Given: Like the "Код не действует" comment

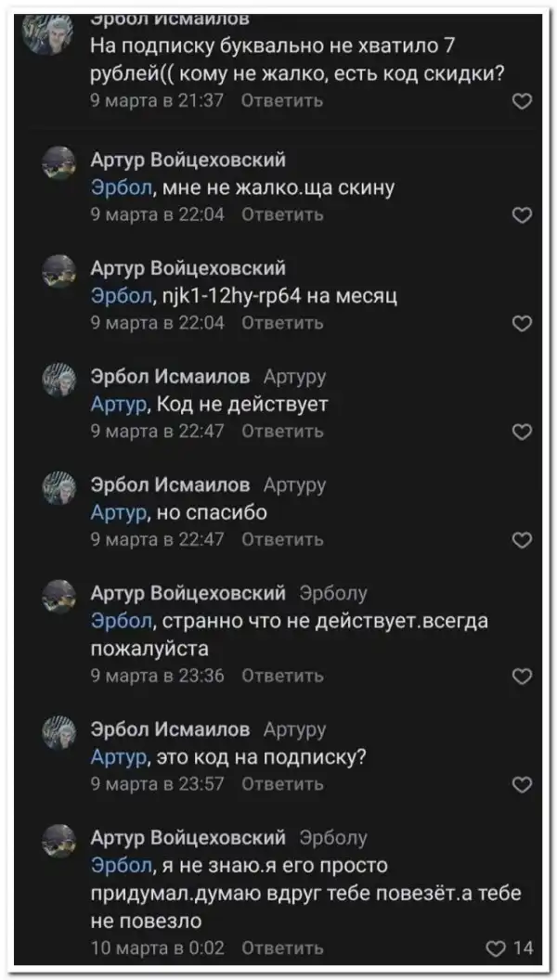Looking at the screenshot, I should click(x=523, y=432).
